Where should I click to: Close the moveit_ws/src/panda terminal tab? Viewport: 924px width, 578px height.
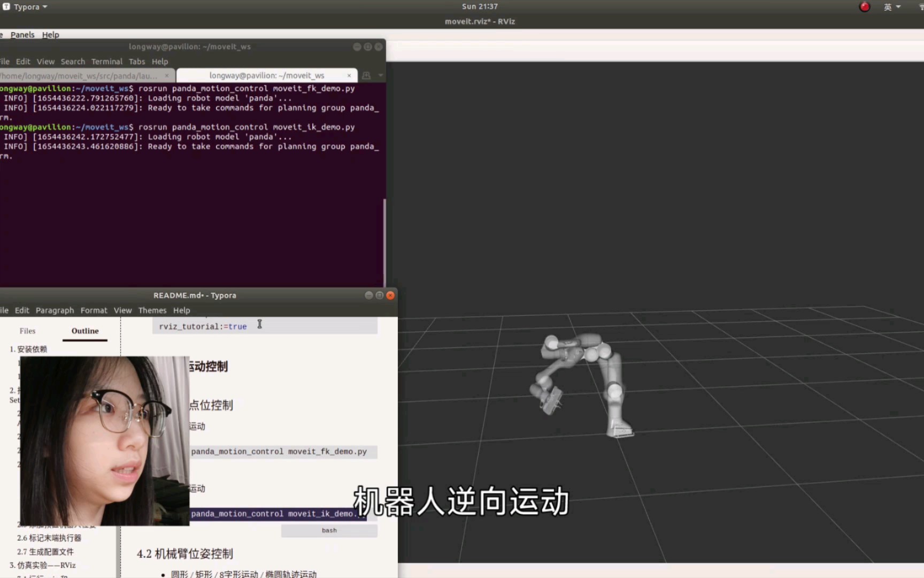pyautogui.click(x=167, y=75)
